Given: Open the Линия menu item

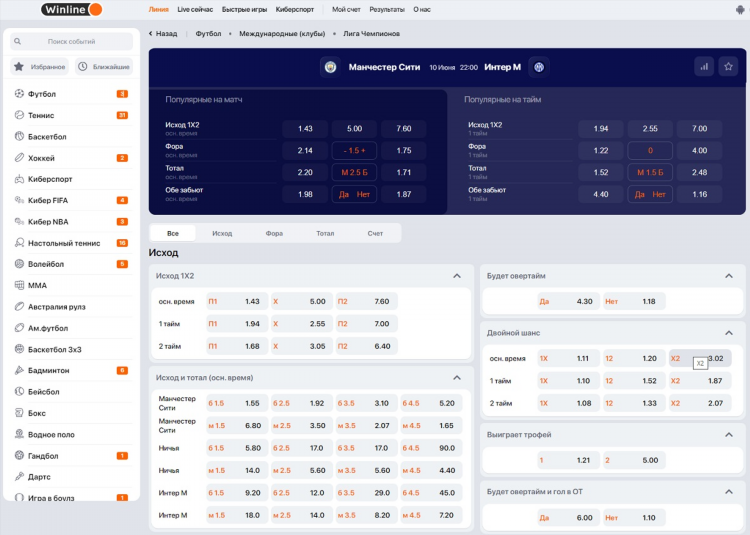Looking at the screenshot, I should [158, 10].
